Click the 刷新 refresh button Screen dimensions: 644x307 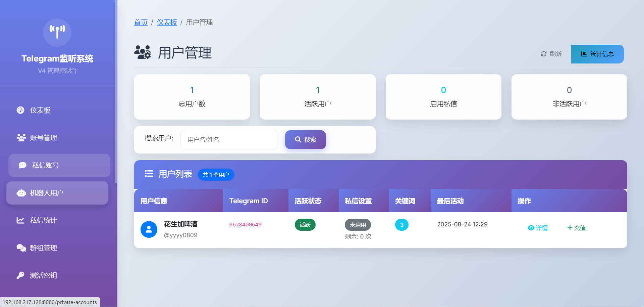point(551,54)
